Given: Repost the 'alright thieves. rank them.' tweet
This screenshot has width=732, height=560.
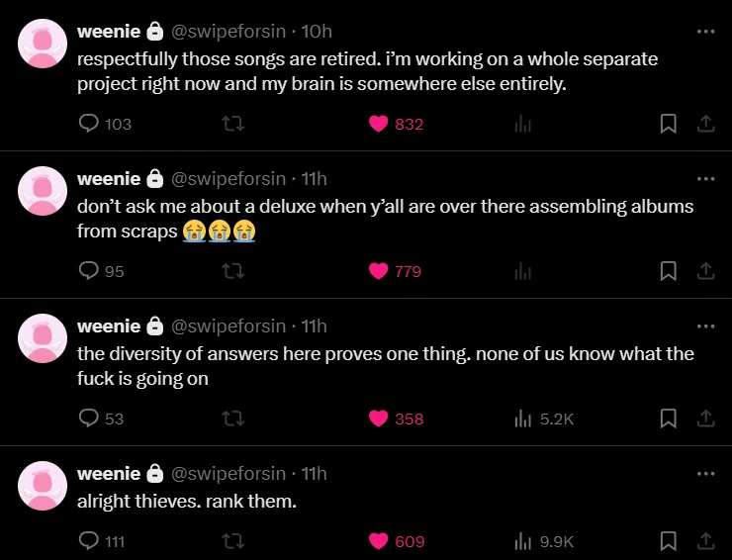Looking at the screenshot, I should (232, 541).
